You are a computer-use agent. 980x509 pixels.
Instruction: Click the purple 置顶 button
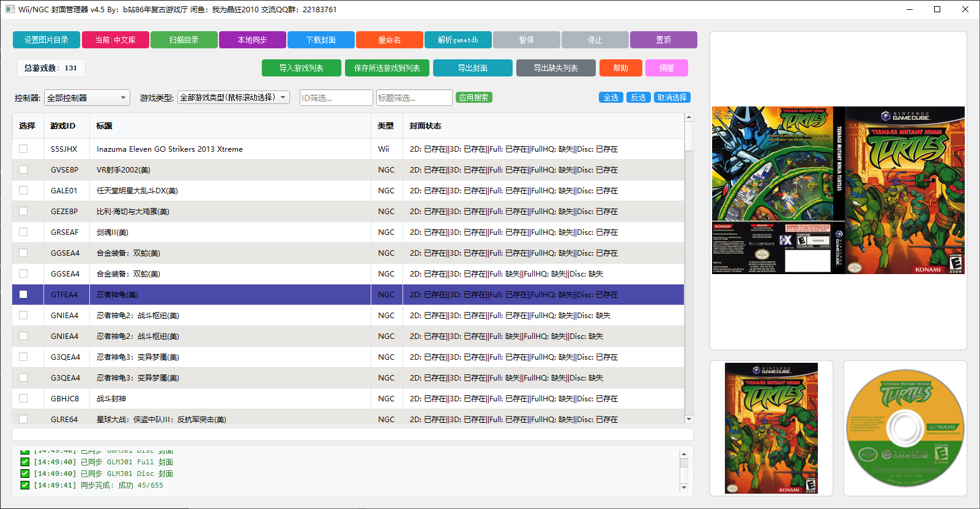664,40
